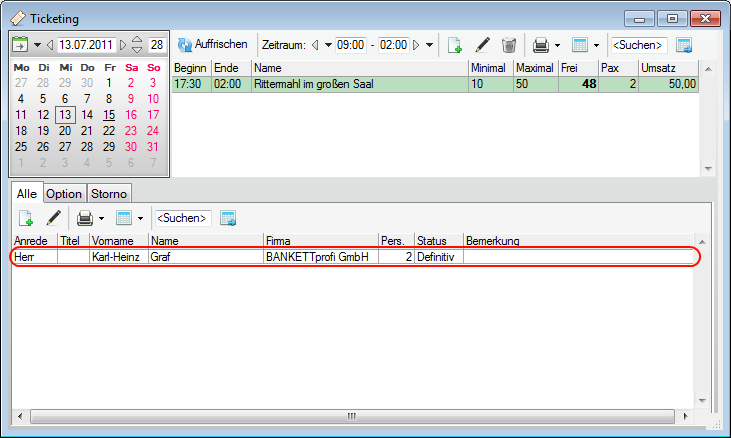Image resolution: width=731 pixels, height=438 pixels.
Task: Click top table layout icon
Action: coord(579,45)
